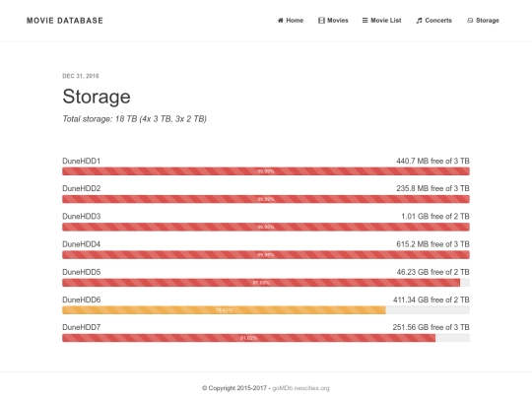Viewport: 532px width, 399px height.
Task: Click the DuneHDD5 usage progress bar
Action: point(266,283)
